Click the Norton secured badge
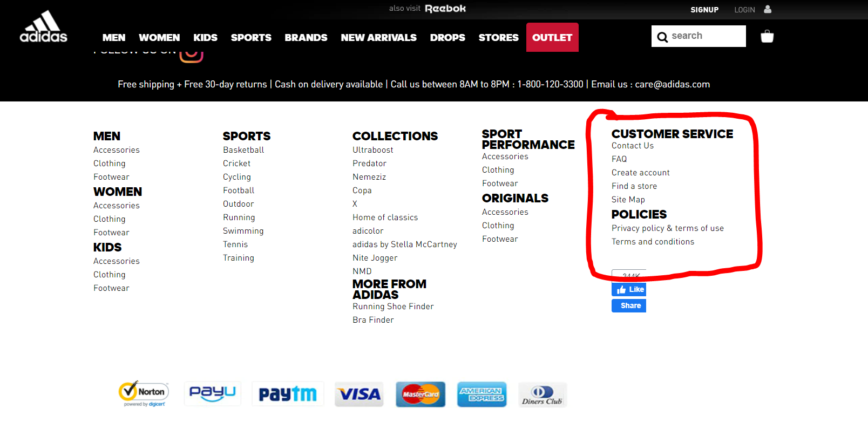Viewport: 868px width, 422px height. pos(144,393)
